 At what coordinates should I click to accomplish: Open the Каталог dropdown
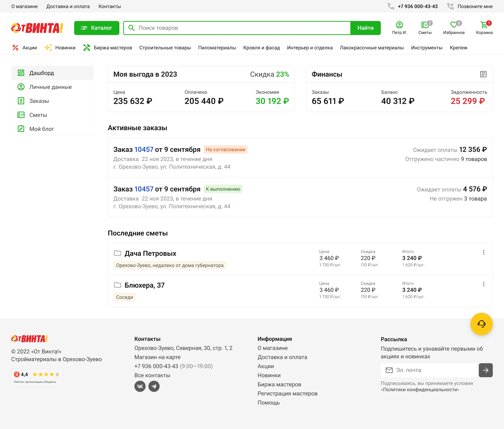(97, 28)
